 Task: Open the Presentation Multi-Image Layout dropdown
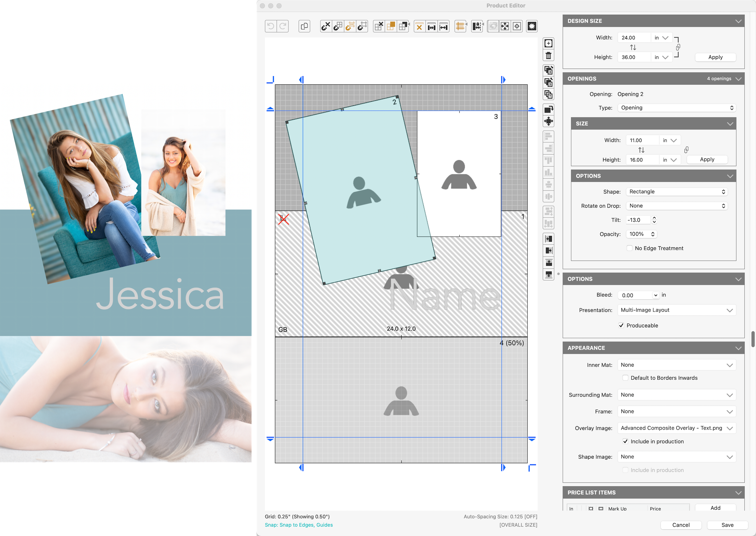pyautogui.click(x=676, y=310)
